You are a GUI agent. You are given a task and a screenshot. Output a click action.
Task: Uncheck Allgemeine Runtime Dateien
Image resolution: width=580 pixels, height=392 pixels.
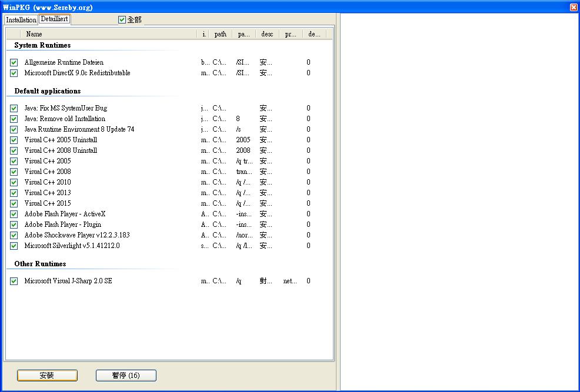[x=14, y=62]
